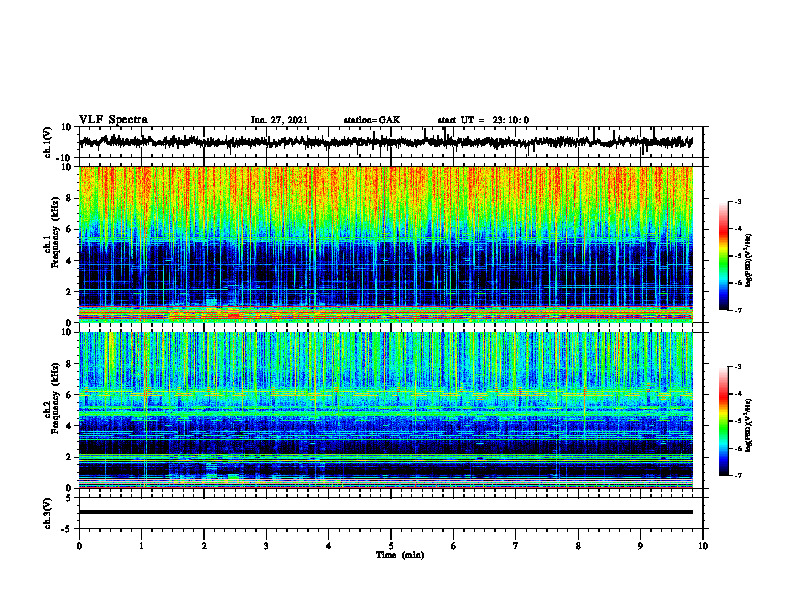Click the log(PSD) label beside ch.2 colorbar
This screenshot has height=612, width=792.
click(x=749, y=425)
